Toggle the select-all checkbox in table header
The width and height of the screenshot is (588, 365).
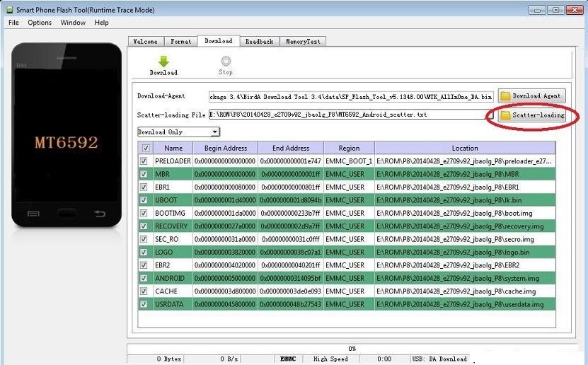pos(146,149)
